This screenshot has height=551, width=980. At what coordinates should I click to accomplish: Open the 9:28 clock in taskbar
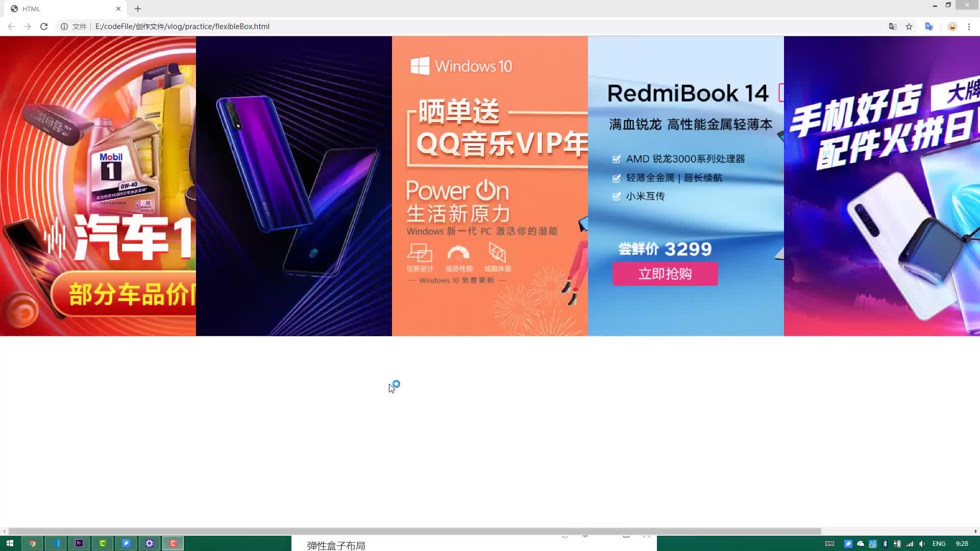click(962, 544)
